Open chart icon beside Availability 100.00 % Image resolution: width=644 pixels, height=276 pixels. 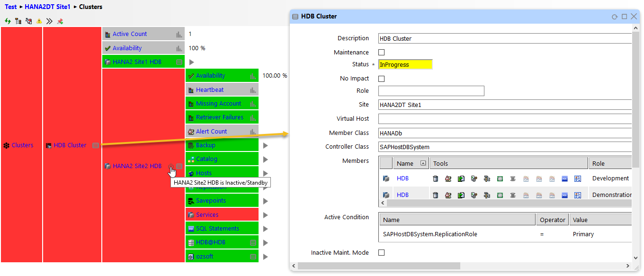pos(253,76)
